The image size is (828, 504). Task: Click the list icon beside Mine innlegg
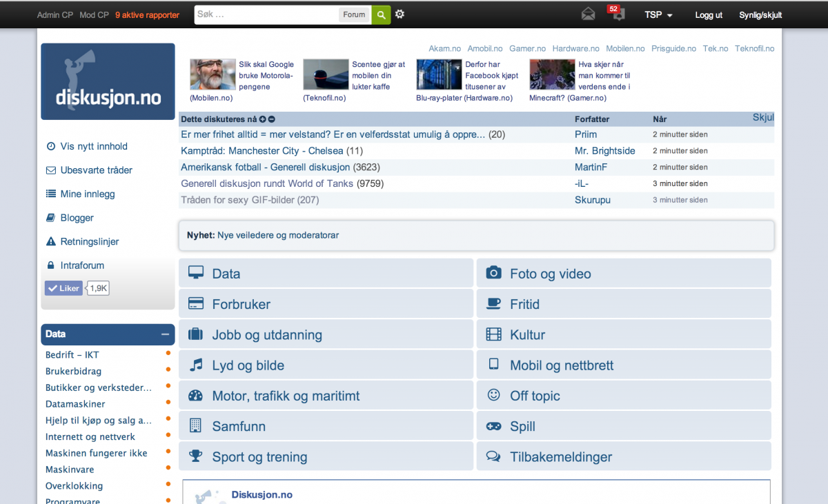pyautogui.click(x=50, y=194)
